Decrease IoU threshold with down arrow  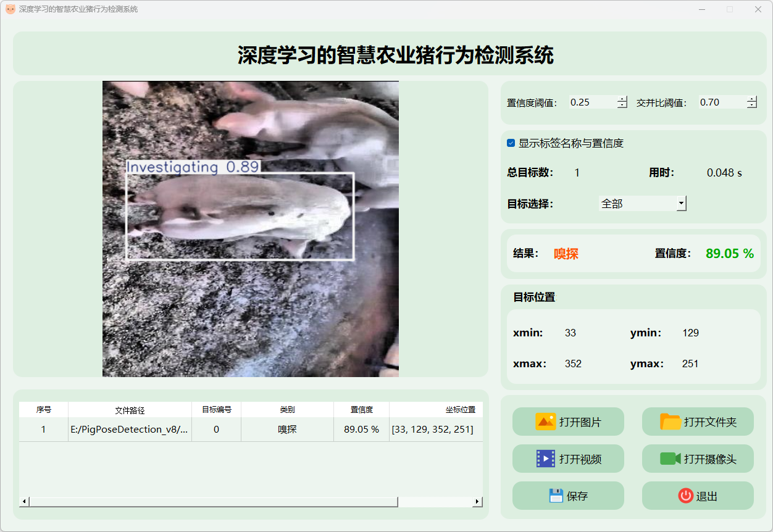pos(751,106)
